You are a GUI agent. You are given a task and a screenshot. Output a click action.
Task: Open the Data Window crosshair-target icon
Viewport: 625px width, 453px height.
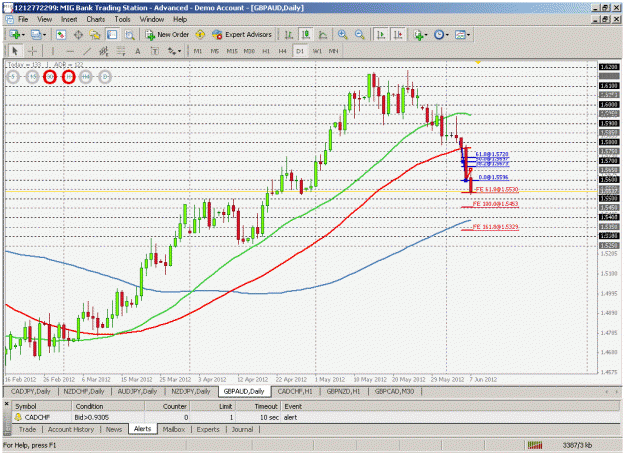pyautogui.click(x=78, y=35)
